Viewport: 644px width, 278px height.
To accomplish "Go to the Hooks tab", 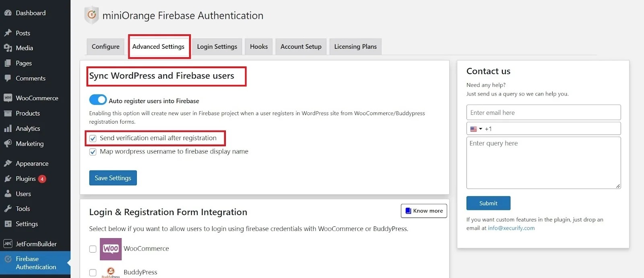I will pyautogui.click(x=259, y=47).
